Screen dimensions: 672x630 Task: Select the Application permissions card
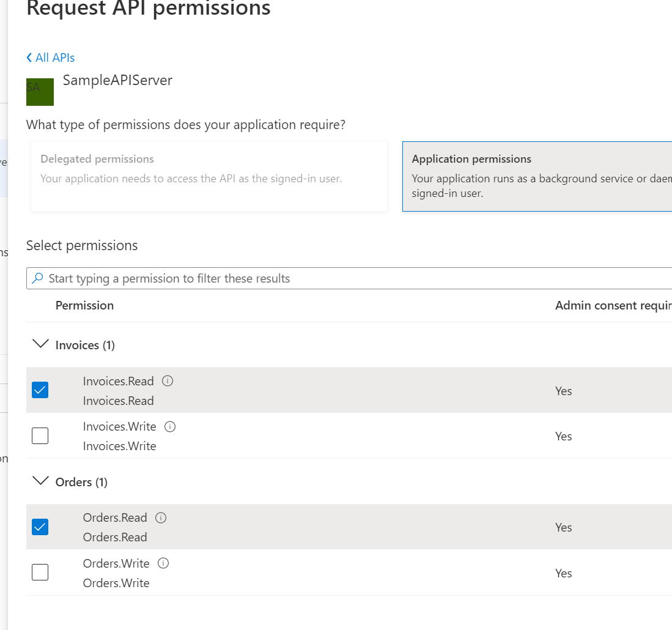pos(538,176)
